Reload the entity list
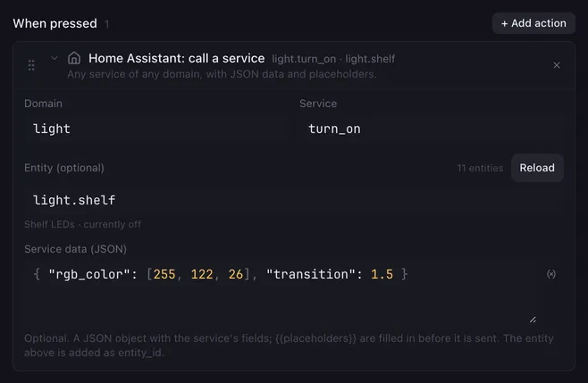 click(537, 168)
